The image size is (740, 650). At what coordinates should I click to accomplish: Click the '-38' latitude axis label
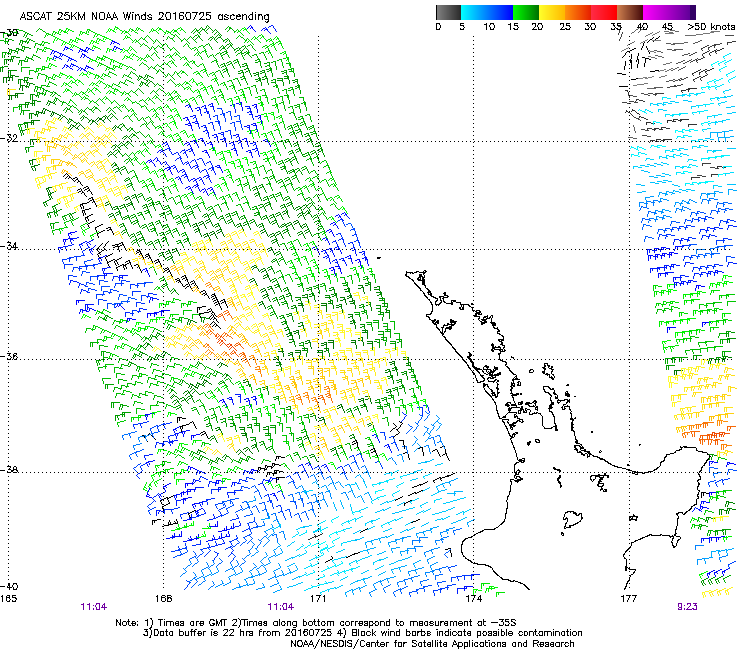click(9, 470)
